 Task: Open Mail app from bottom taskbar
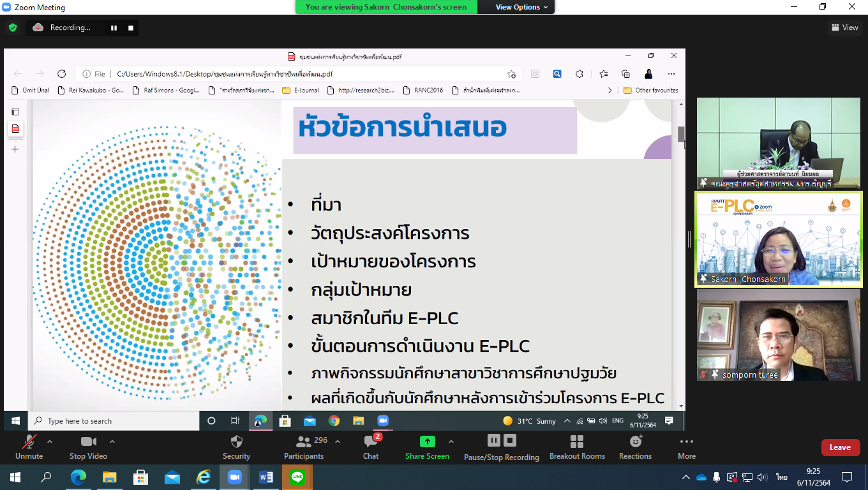(172, 477)
